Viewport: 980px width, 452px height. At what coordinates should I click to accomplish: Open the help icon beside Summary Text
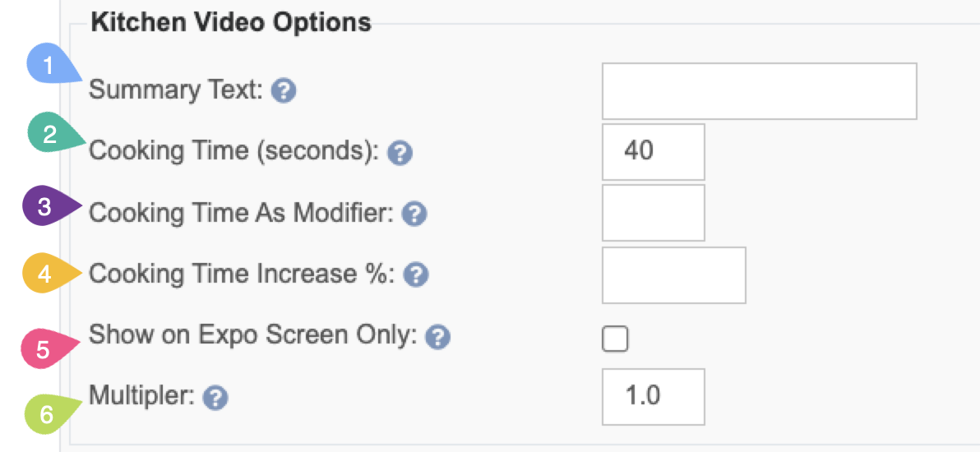[x=283, y=92]
